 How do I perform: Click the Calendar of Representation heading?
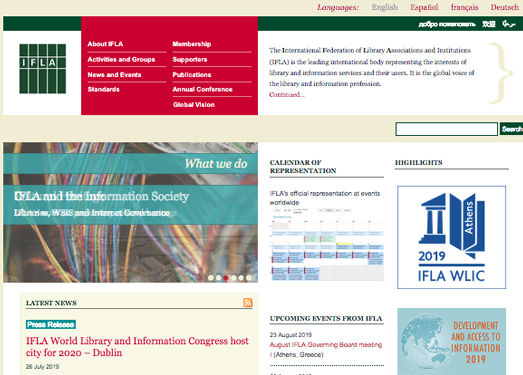[x=303, y=166]
